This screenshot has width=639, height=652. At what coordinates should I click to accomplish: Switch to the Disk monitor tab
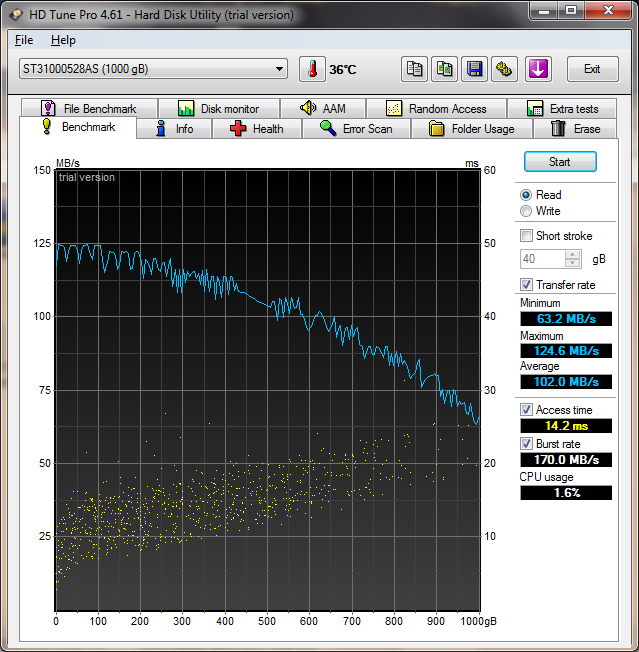click(x=218, y=109)
